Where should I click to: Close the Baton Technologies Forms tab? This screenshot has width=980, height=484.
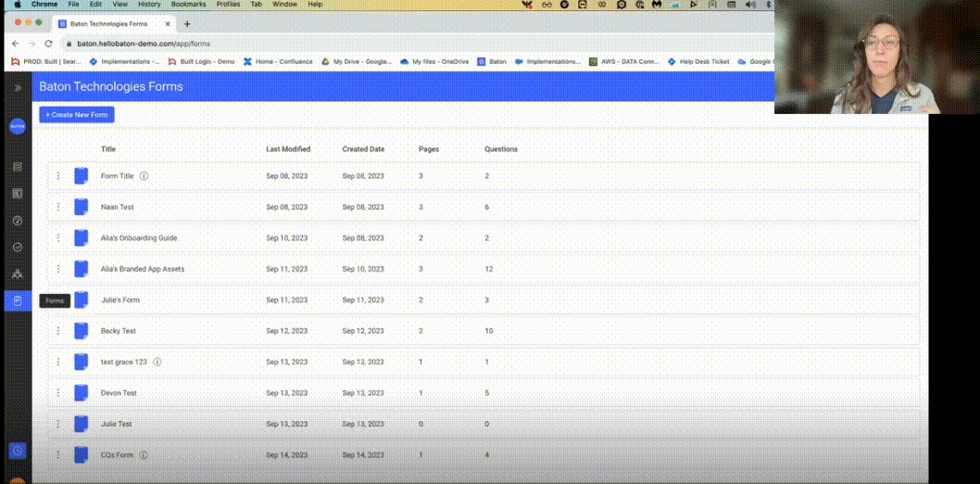pyautogui.click(x=168, y=24)
